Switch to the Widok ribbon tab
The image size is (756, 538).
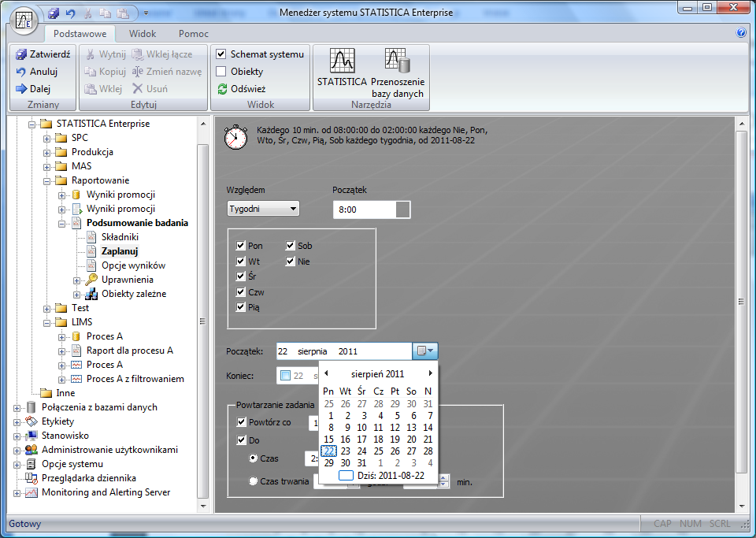click(143, 34)
